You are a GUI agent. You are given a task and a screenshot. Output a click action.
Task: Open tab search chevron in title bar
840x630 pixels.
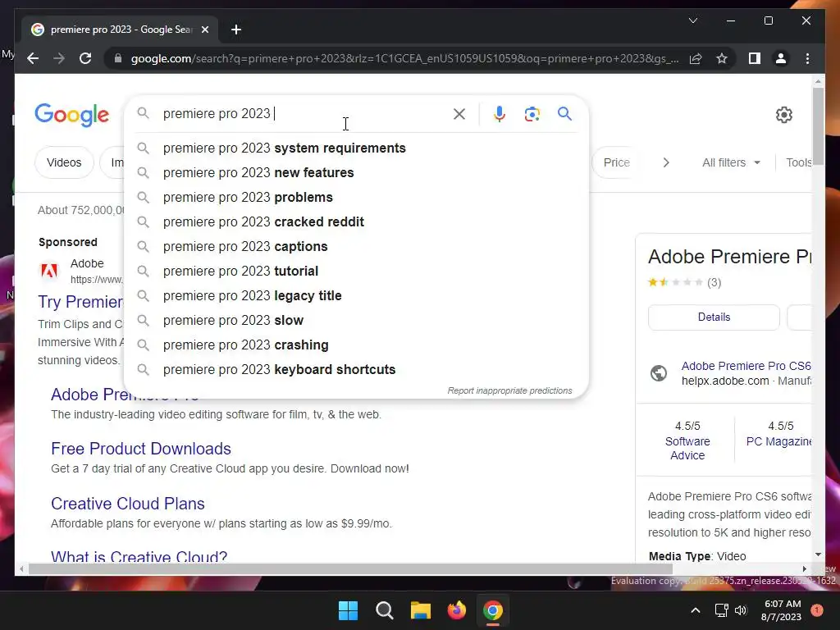692,21
